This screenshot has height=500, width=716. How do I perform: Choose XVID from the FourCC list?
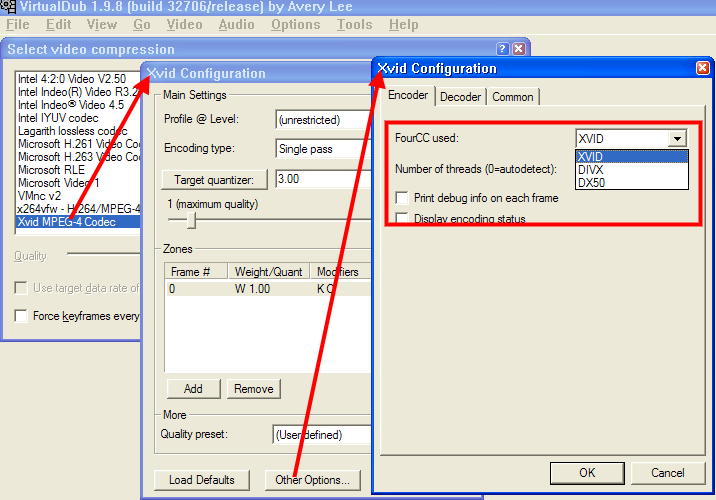pos(632,157)
